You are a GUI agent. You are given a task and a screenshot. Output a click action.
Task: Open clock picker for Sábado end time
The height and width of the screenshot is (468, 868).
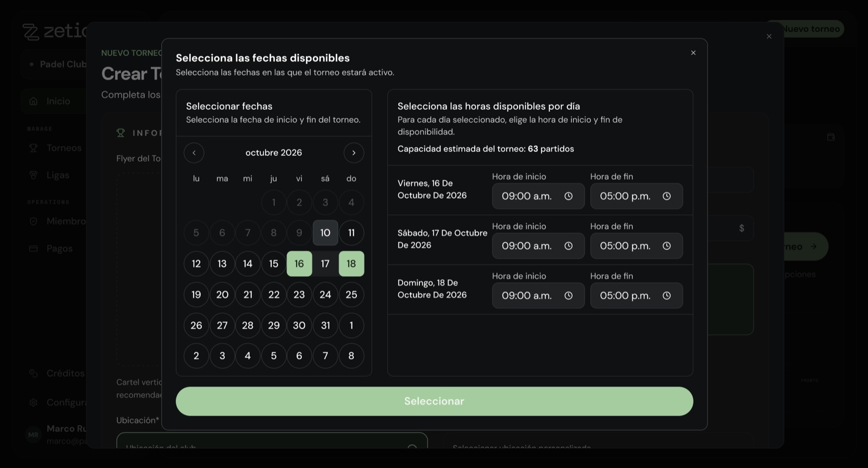[x=667, y=246]
